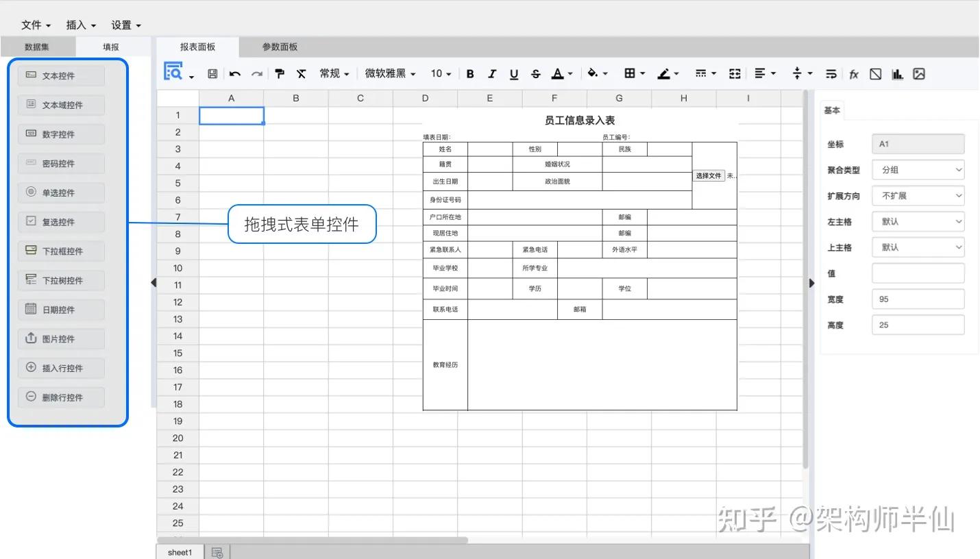Undo the last action
Screen dimensions: 980x559
point(234,73)
